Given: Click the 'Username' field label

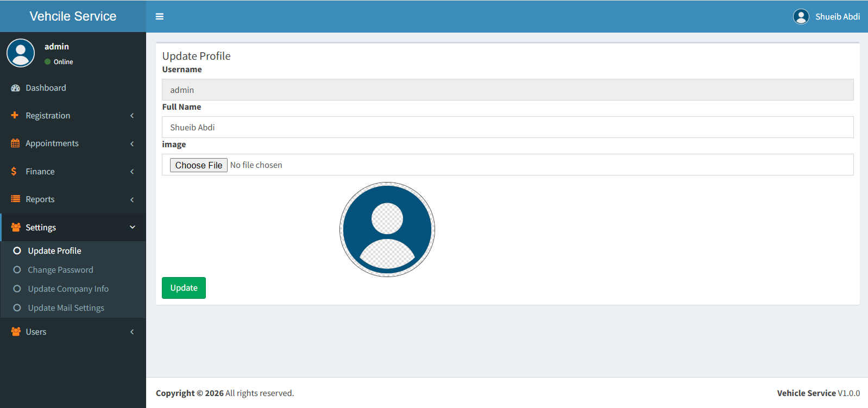Looking at the screenshot, I should pos(182,70).
